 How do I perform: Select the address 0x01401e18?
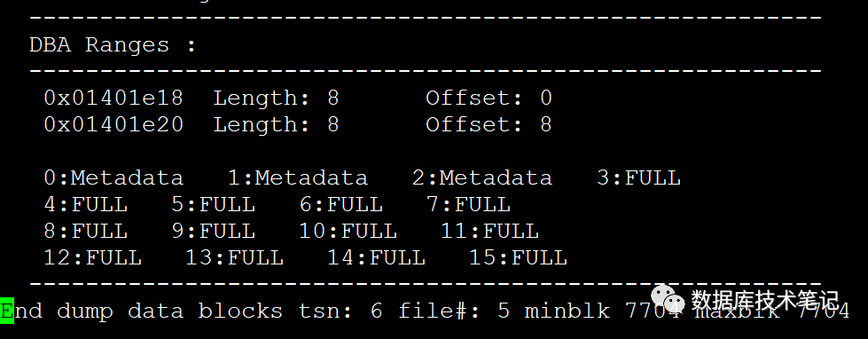113,98
